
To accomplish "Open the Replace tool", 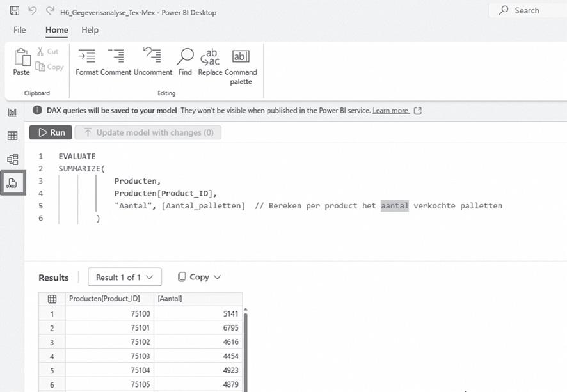I will 210,62.
